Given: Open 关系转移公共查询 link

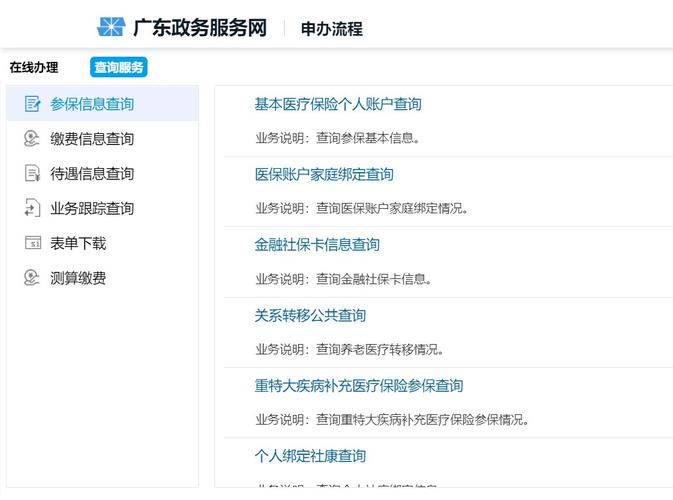Looking at the screenshot, I should [310, 315].
